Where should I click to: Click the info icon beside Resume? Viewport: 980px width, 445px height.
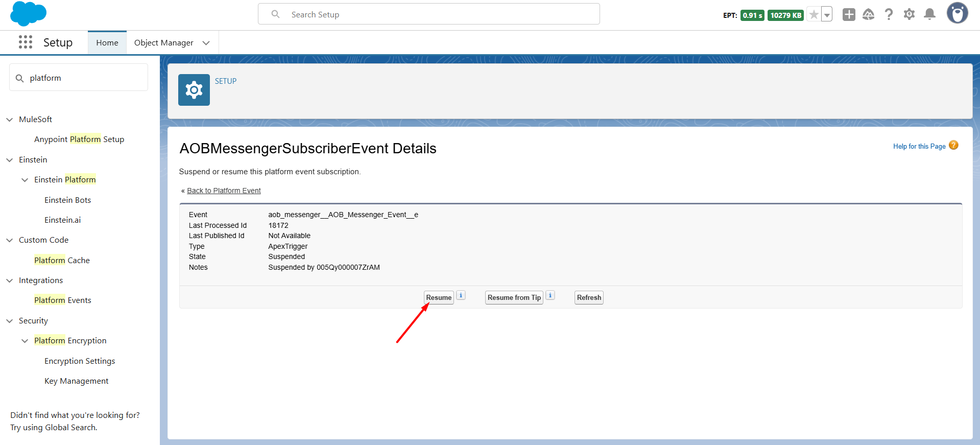point(461,295)
